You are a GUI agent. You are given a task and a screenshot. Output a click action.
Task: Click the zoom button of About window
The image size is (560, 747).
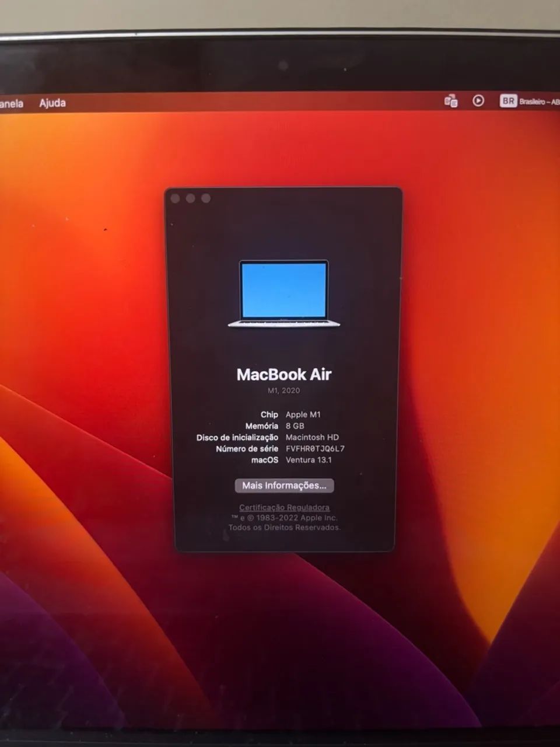tap(206, 198)
